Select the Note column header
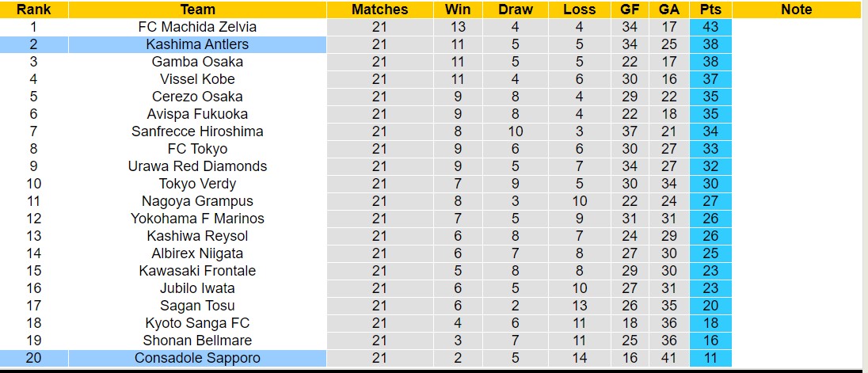868x373 pixels. 796,10
